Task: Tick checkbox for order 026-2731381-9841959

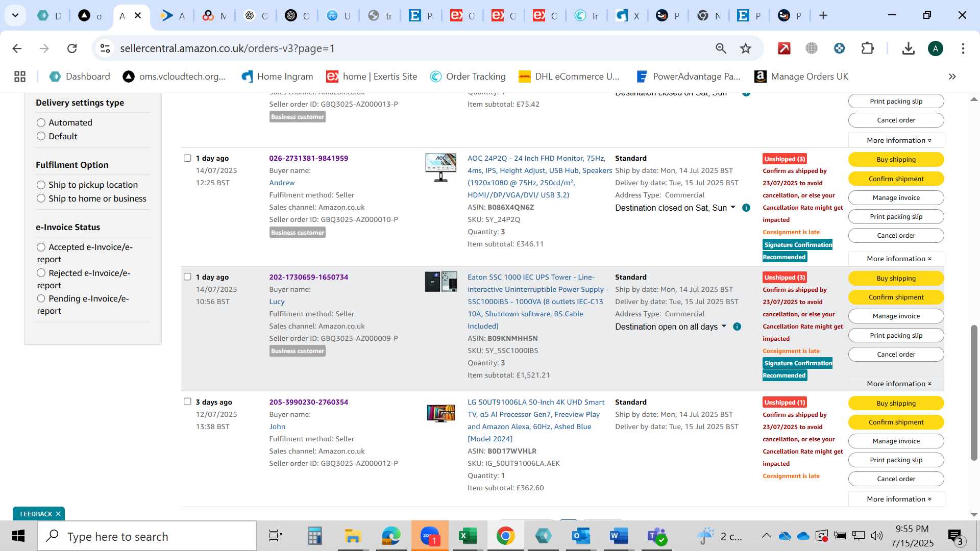Action: click(x=187, y=158)
